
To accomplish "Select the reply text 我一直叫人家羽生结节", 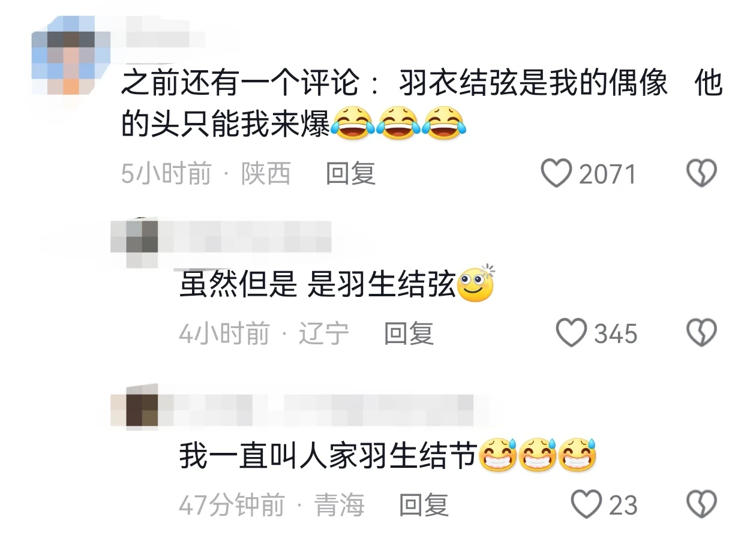I will click(x=388, y=456).
